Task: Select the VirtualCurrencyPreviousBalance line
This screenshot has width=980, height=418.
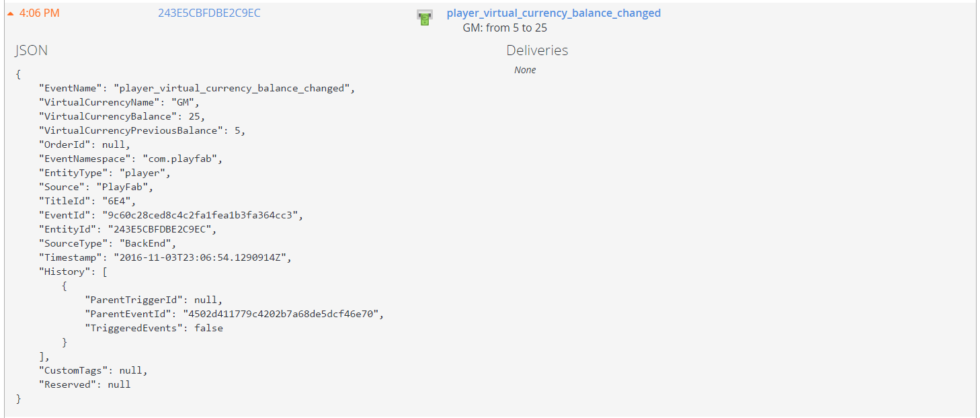Action: 142,130
